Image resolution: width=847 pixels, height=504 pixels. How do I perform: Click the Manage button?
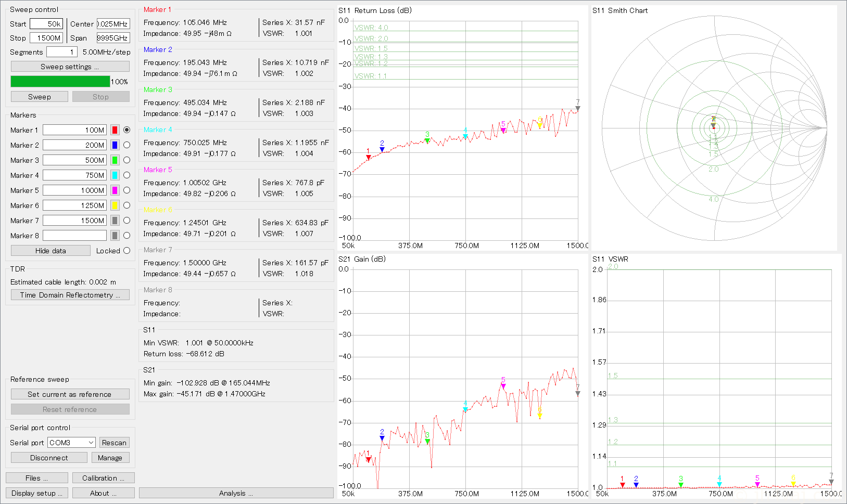(x=110, y=458)
